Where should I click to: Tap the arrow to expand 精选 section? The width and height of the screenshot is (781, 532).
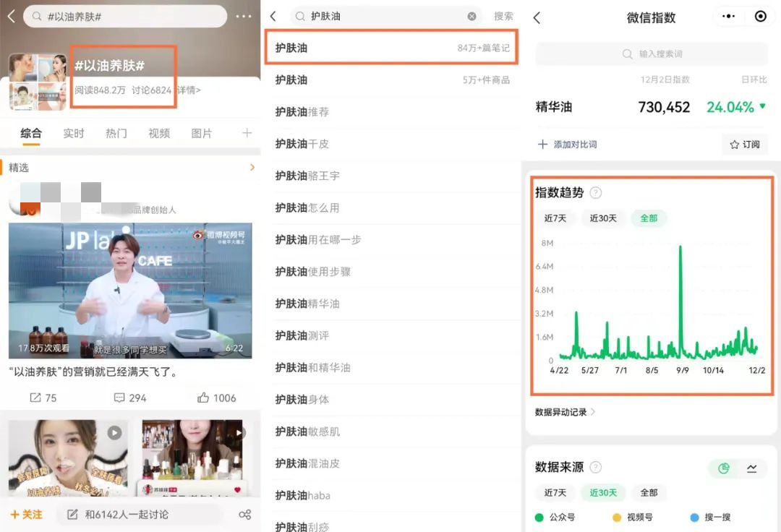[252, 166]
